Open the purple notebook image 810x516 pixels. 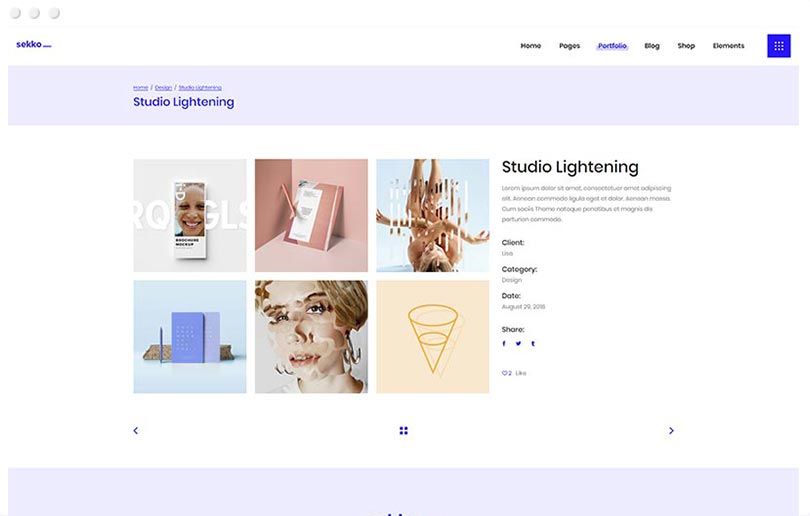coord(190,337)
